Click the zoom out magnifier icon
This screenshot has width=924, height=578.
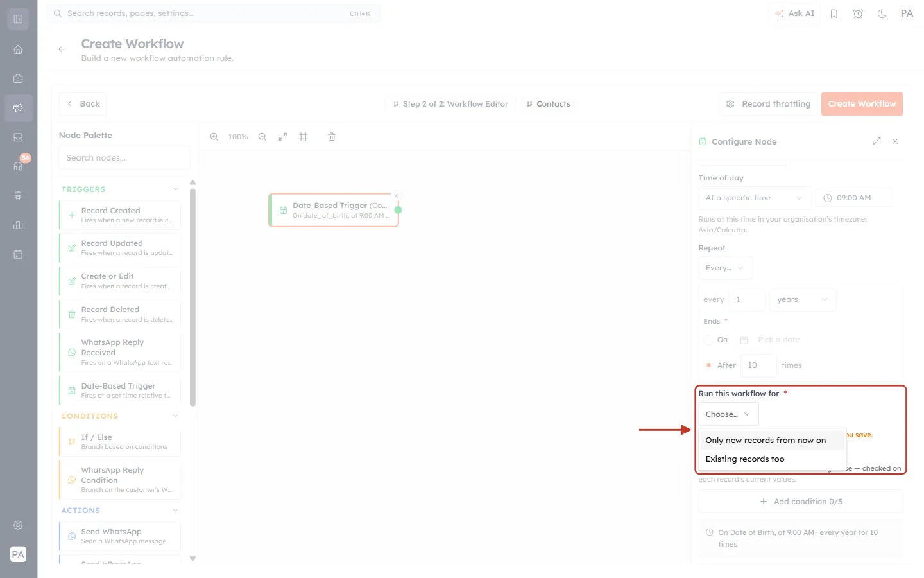(262, 137)
